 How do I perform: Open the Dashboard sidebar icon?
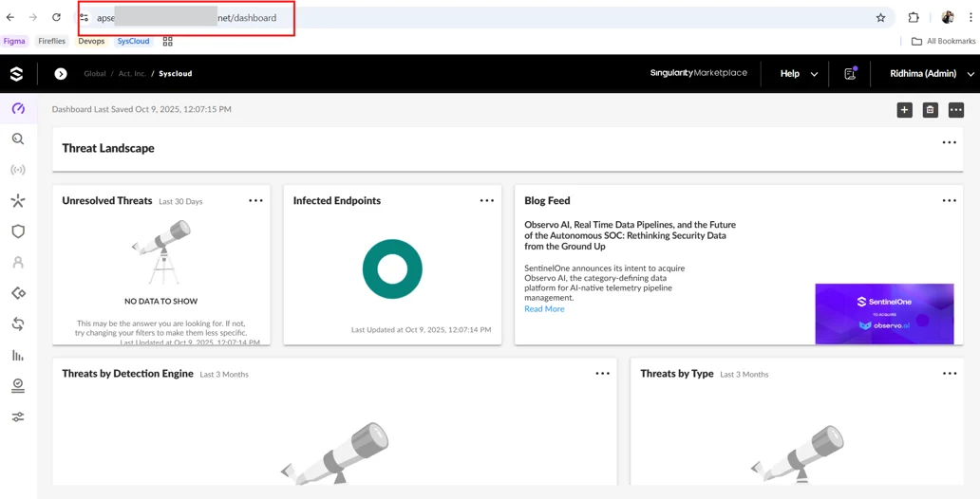click(x=18, y=109)
